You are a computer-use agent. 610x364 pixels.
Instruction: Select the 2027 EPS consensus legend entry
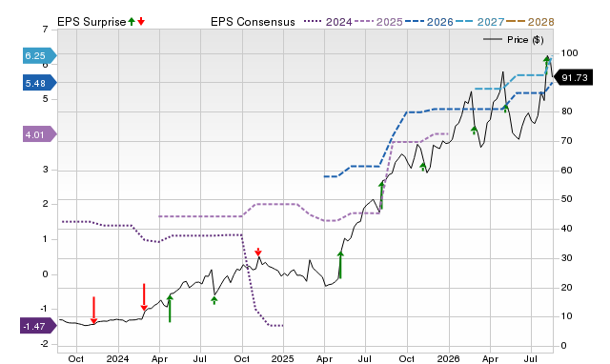(480, 22)
